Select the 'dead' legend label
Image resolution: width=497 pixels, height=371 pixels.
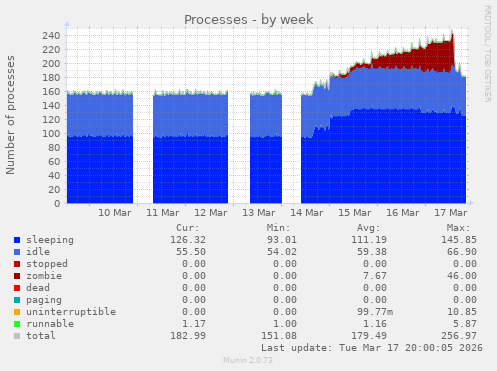tap(38, 288)
